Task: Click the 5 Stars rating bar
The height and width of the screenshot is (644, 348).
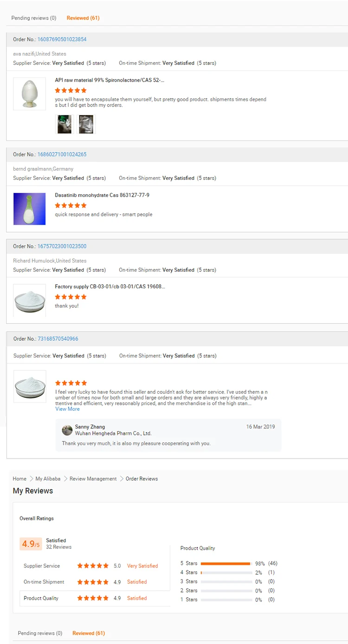Action: tap(226, 563)
